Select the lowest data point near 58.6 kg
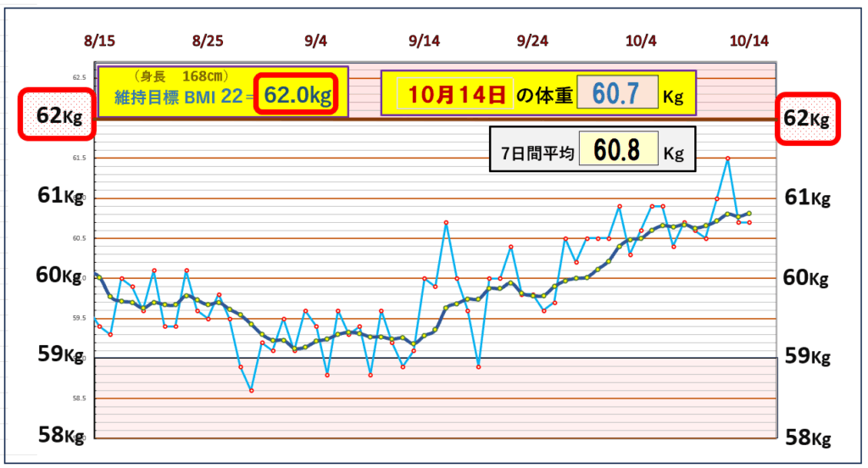868x468 pixels. pos(252,391)
